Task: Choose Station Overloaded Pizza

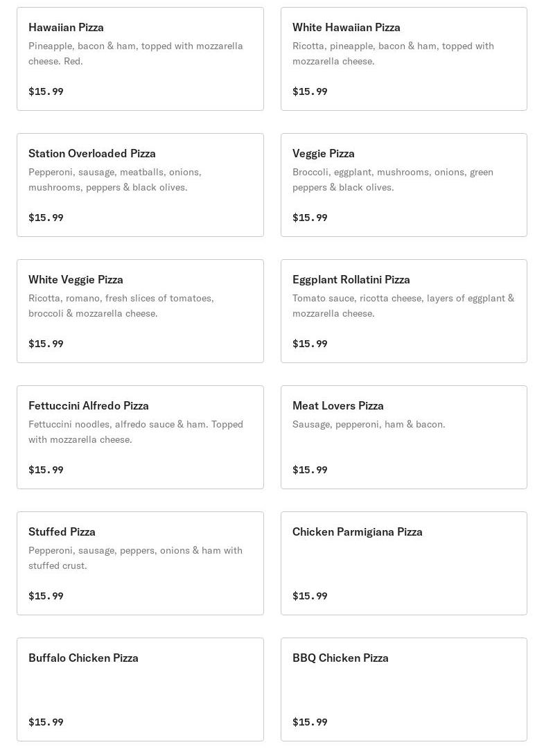Action: [x=140, y=185]
